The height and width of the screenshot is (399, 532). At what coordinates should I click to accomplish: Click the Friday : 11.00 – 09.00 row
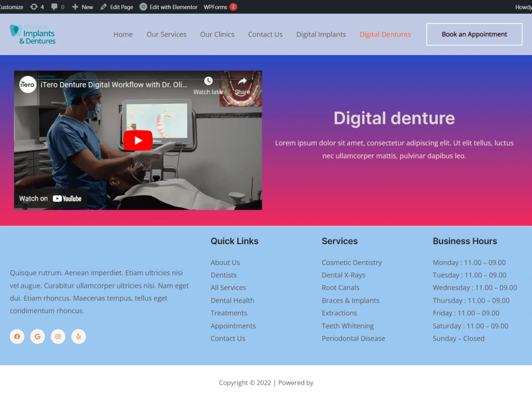point(466,313)
